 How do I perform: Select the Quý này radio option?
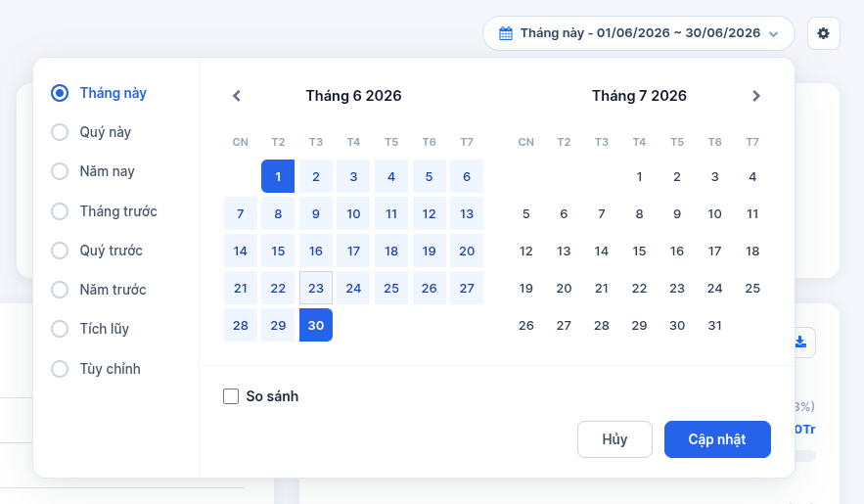click(x=60, y=132)
